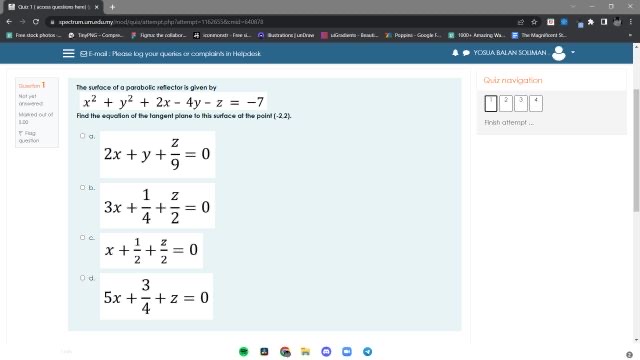Bookmark this page with the star
Screen dimensions: 640x360
534,22
